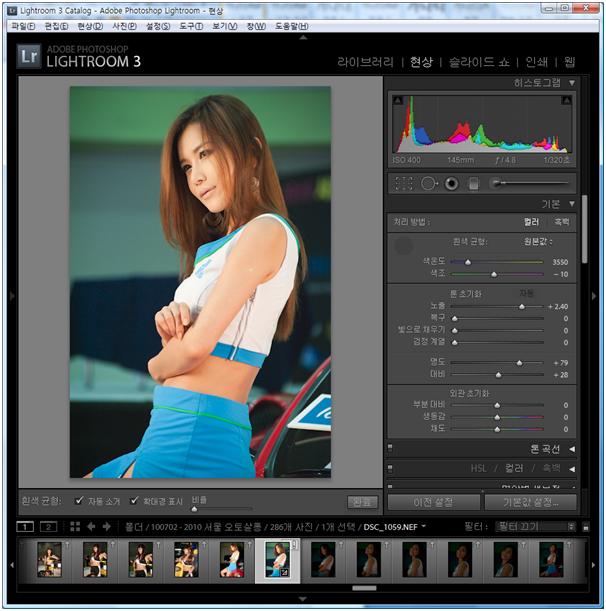Collapse the 히스토그램 panel
606x611 pixels.
(572, 83)
